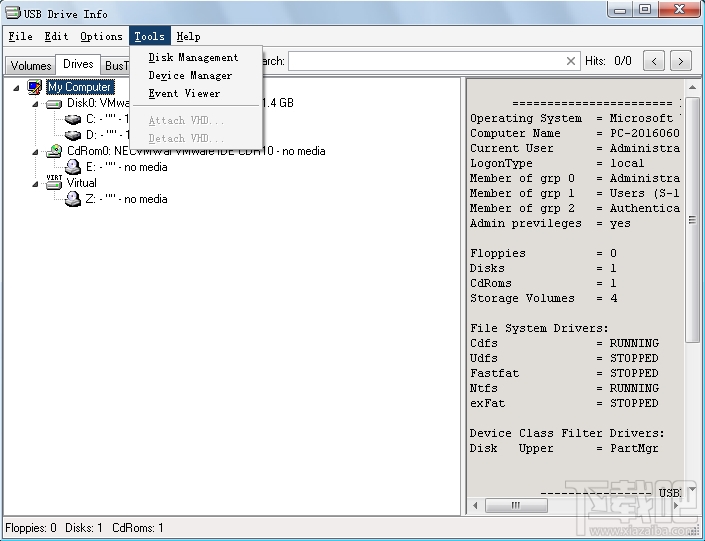Go to next search hit

(681, 61)
